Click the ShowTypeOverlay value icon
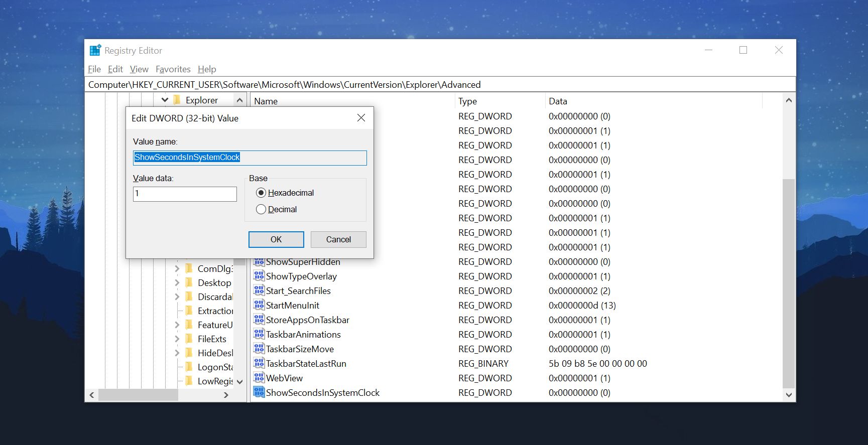 (259, 276)
